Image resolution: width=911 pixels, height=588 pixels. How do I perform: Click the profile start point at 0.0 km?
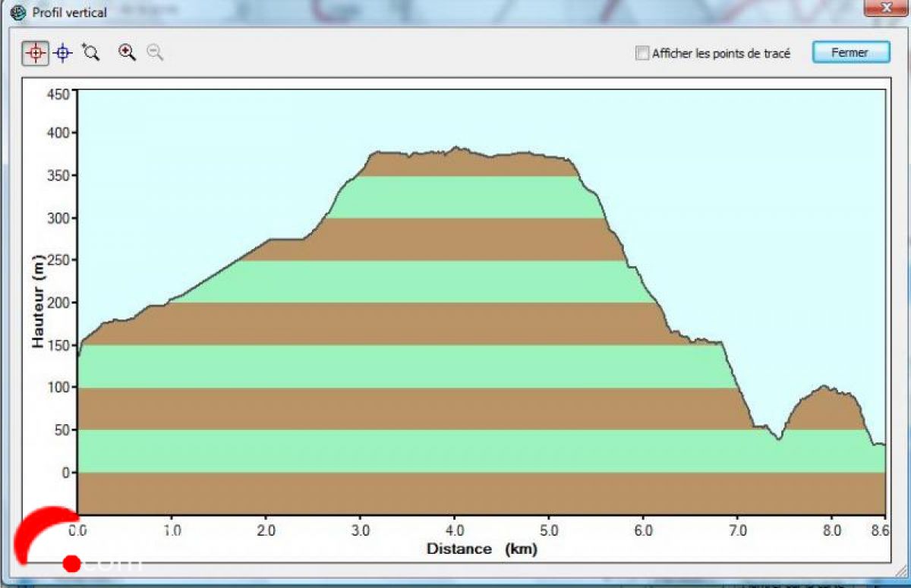[x=79, y=355]
